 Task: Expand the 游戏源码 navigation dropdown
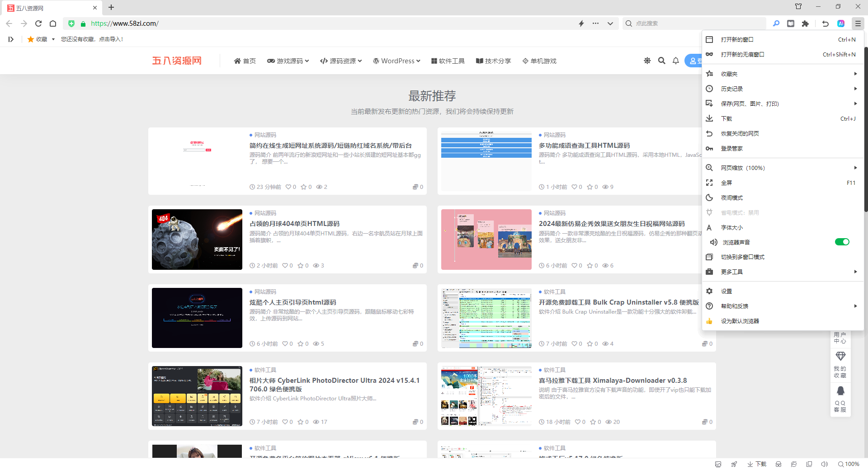pyautogui.click(x=288, y=61)
